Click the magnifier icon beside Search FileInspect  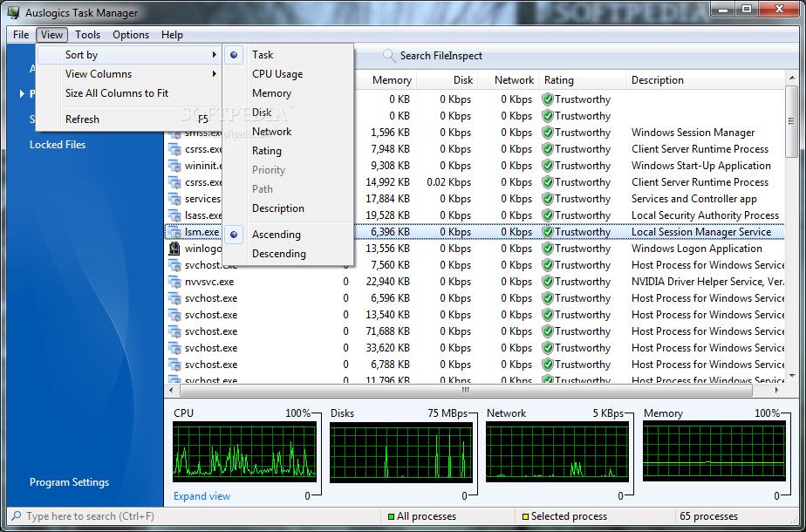[x=389, y=56]
